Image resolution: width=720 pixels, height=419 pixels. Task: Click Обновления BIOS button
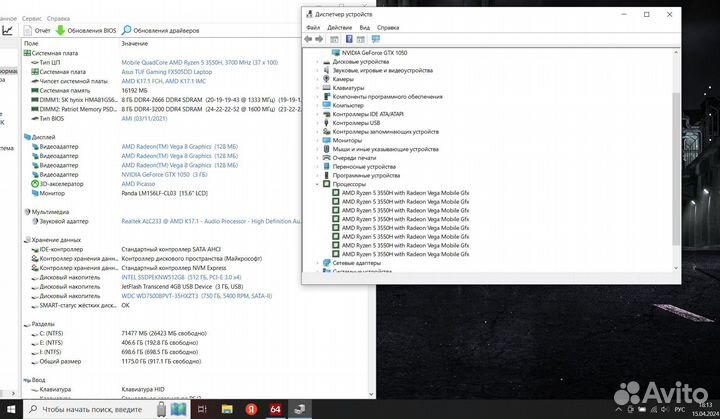pos(86,30)
